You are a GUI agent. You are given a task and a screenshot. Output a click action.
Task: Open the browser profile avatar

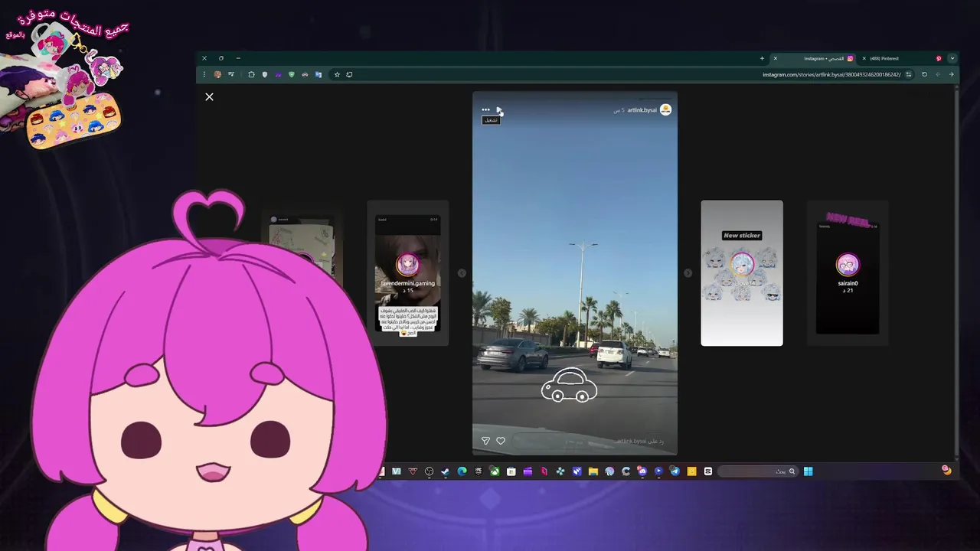point(217,74)
